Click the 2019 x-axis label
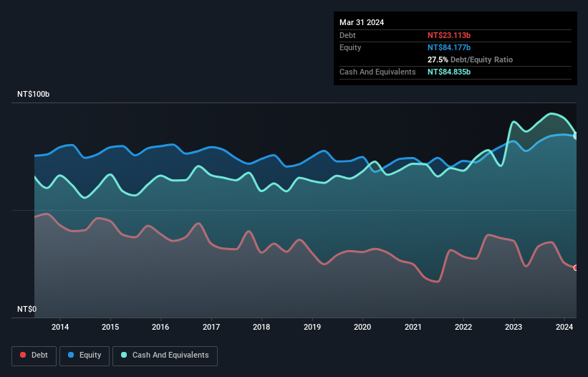 point(312,327)
